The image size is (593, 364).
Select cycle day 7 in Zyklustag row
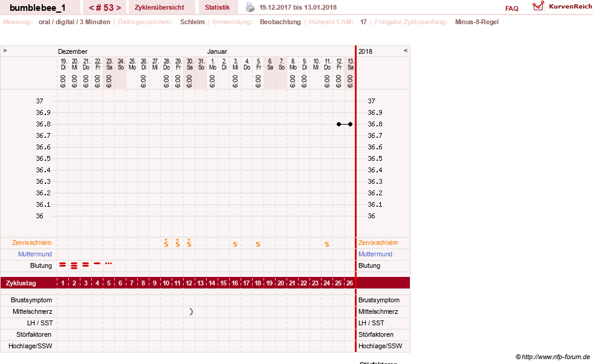132,283
